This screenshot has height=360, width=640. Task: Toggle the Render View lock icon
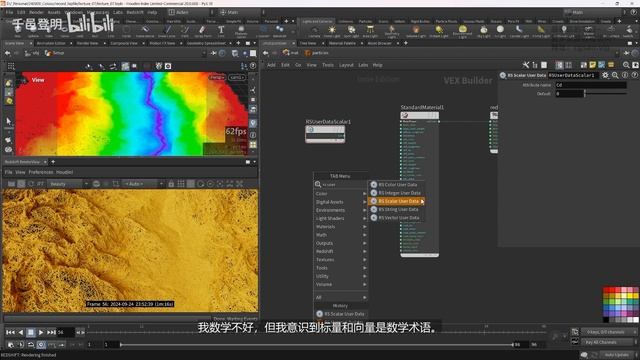point(171,184)
